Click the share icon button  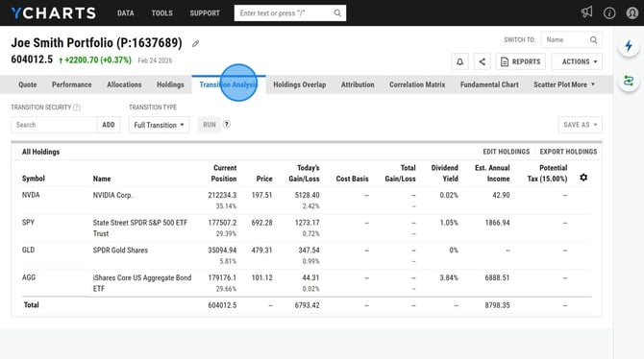pos(482,61)
